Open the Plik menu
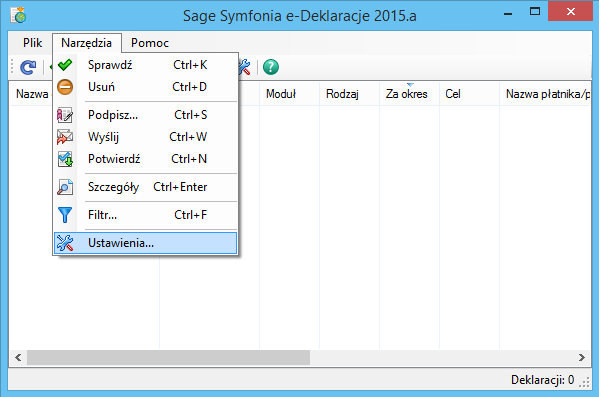 32,43
